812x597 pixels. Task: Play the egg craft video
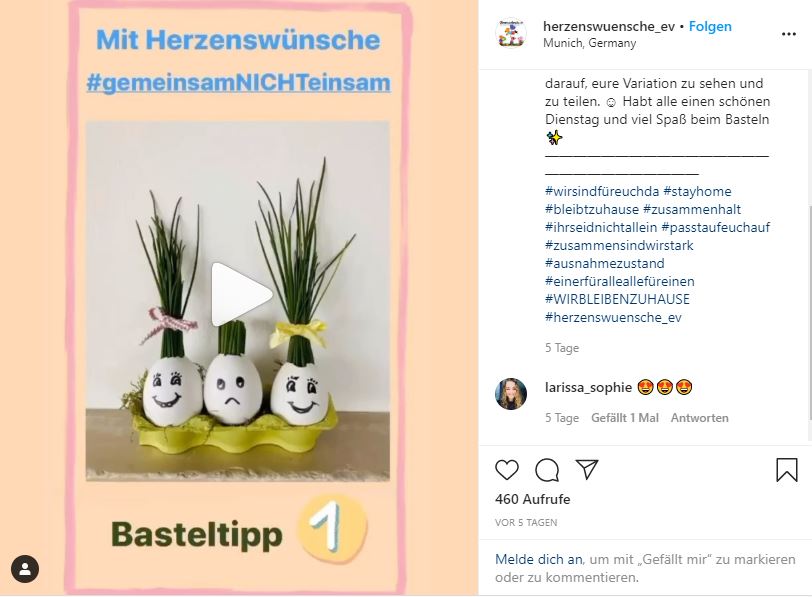(240, 294)
